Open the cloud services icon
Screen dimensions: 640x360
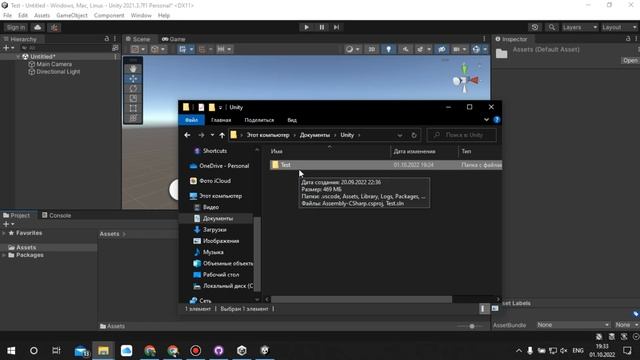pos(38,27)
